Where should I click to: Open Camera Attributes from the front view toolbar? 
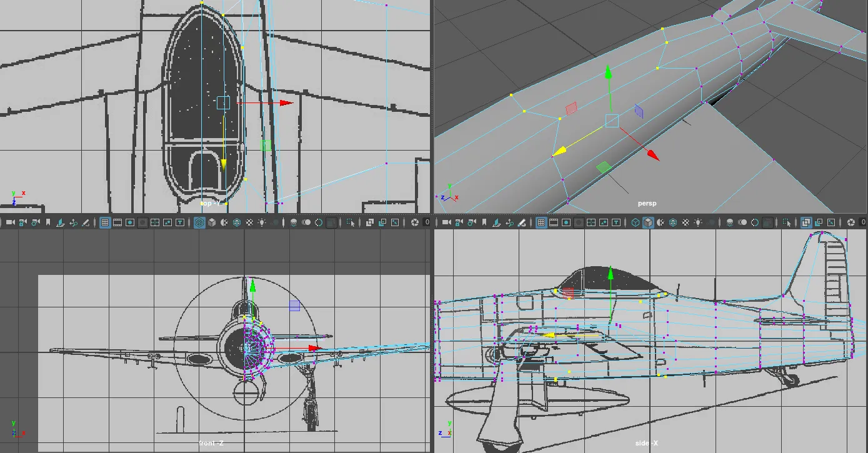click(36, 222)
